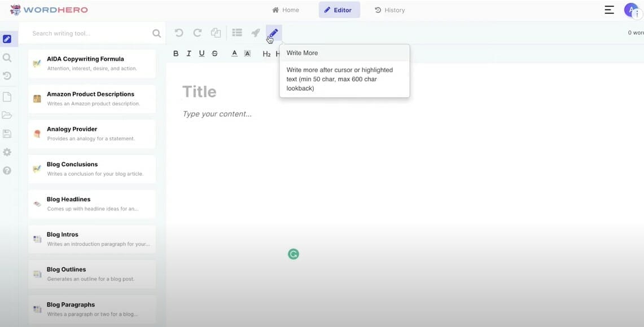Screen dimensions: 644x327
Task: Open the history icon in left sidebar
Action: 7,76
